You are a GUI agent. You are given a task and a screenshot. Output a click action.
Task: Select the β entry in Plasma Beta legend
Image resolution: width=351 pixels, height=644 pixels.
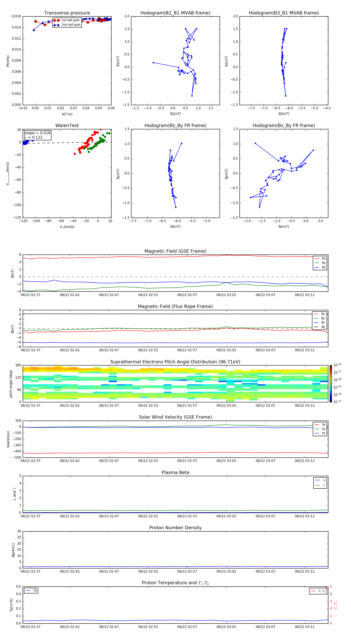tap(320, 485)
